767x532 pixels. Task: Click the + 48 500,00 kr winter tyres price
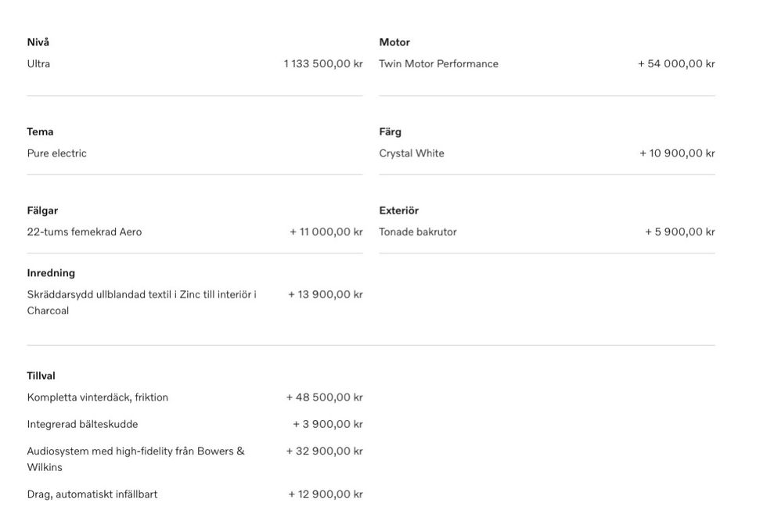coord(324,397)
